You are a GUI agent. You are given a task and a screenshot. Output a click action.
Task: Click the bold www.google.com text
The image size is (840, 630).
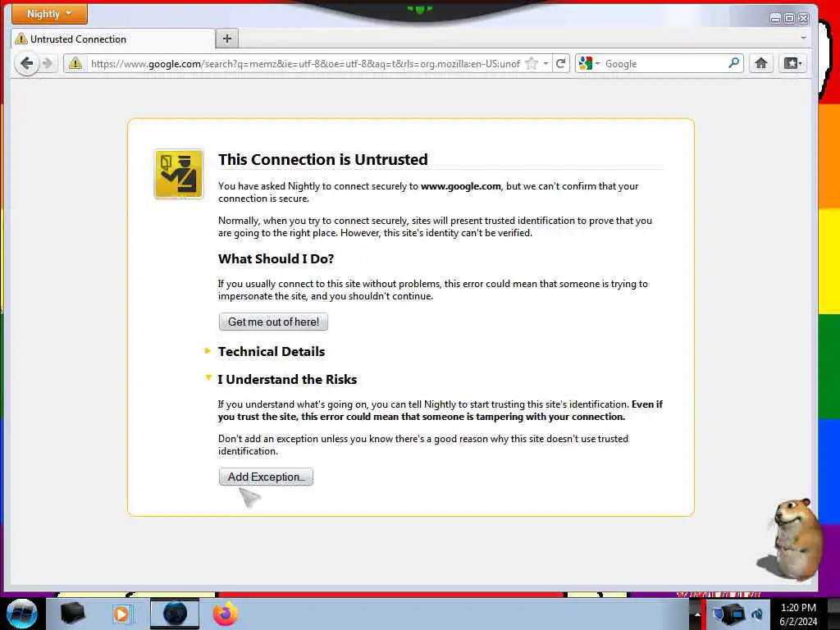pos(461,186)
